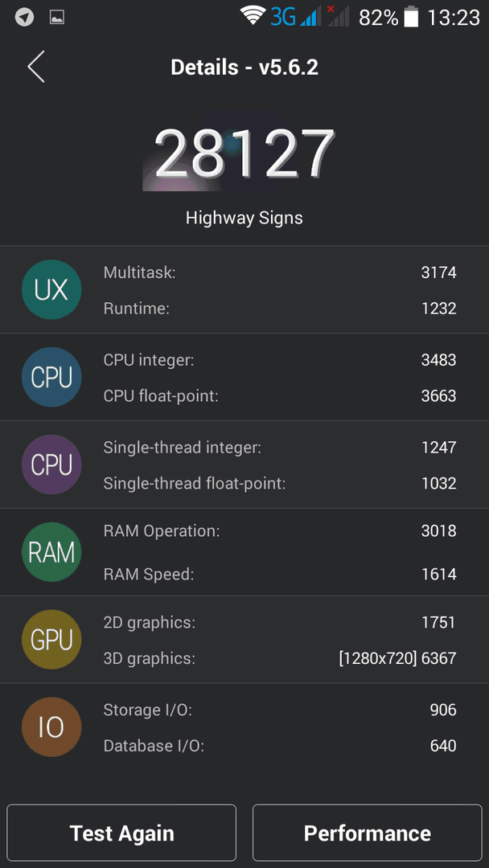Click the Test Again button
Viewport: 489px width, 868px height.
click(x=121, y=833)
